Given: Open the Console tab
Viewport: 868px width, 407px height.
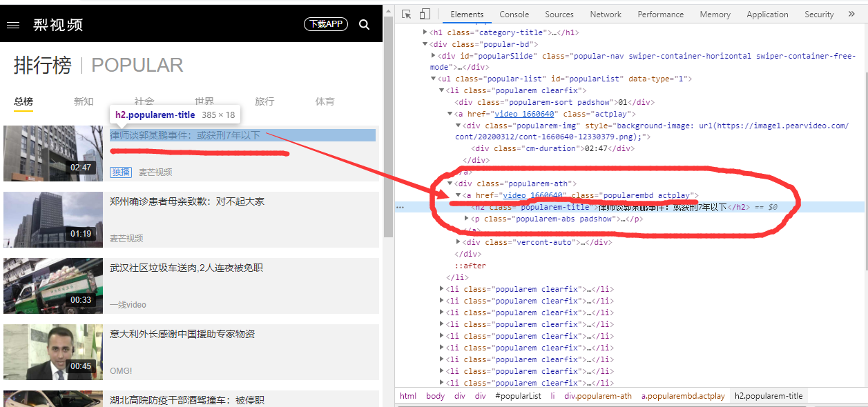Looking at the screenshot, I should tap(514, 14).
